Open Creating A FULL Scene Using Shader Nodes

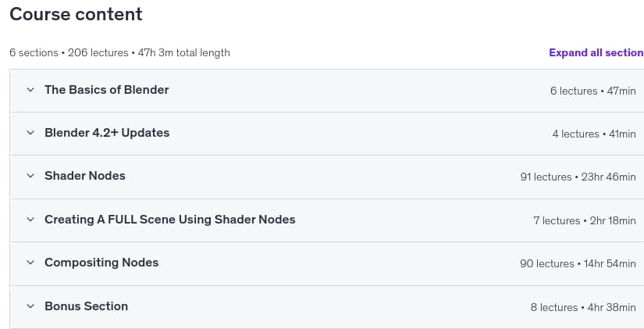pos(170,220)
